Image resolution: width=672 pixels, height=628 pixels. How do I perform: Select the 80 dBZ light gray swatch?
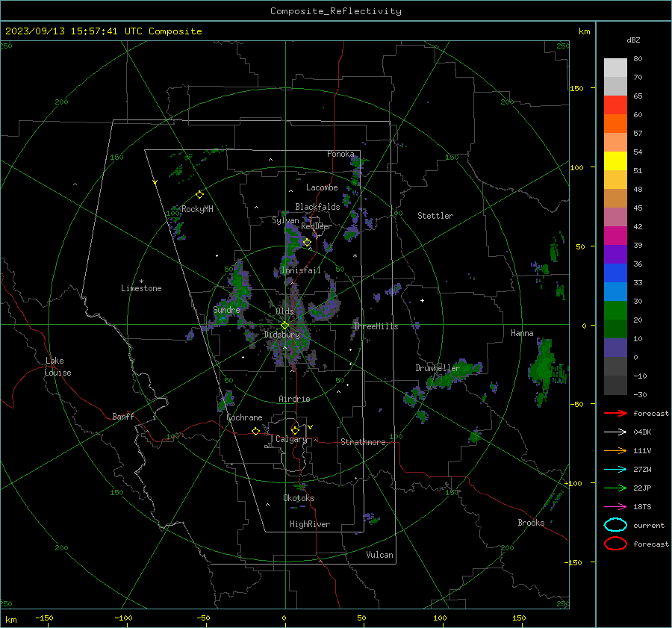[x=615, y=67]
